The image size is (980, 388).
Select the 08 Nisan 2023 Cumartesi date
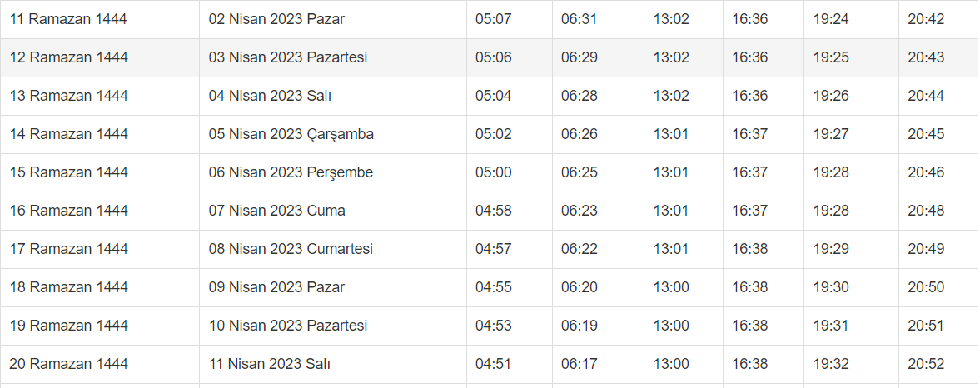291,249
